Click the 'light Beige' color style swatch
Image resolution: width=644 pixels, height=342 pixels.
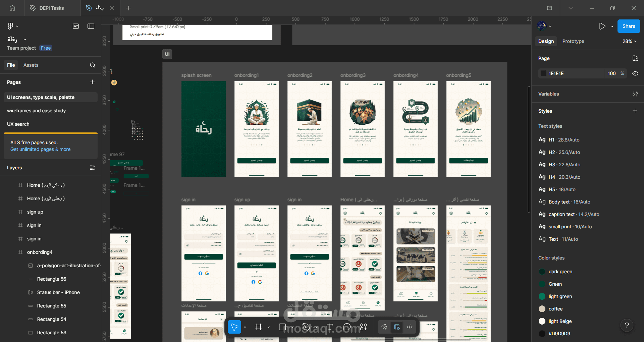[542, 321]
